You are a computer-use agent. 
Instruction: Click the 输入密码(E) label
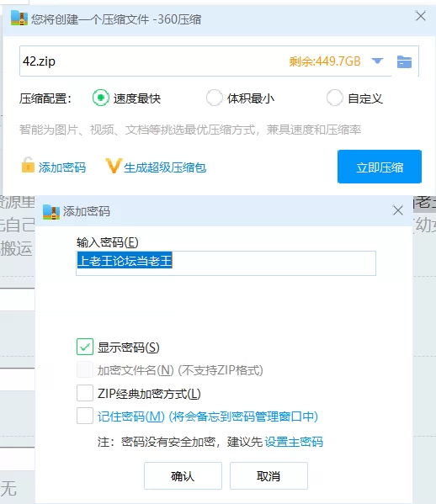pyautogui.click(x=108, y=242)
